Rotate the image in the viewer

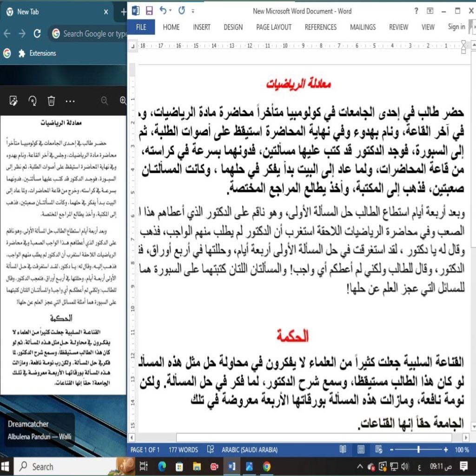click(33, 100)
